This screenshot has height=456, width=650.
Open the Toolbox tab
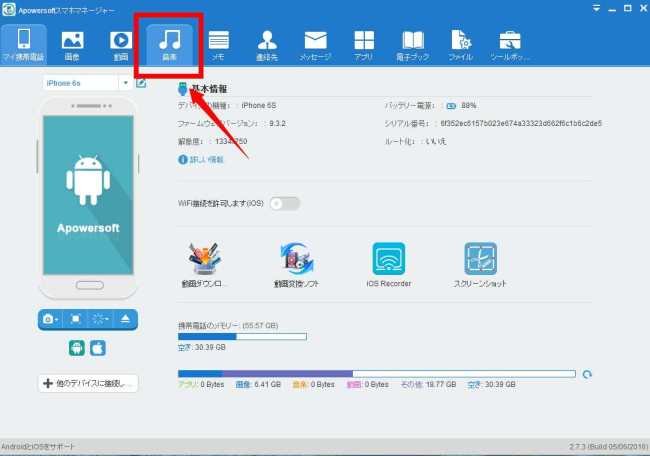(x=510, y=44)
